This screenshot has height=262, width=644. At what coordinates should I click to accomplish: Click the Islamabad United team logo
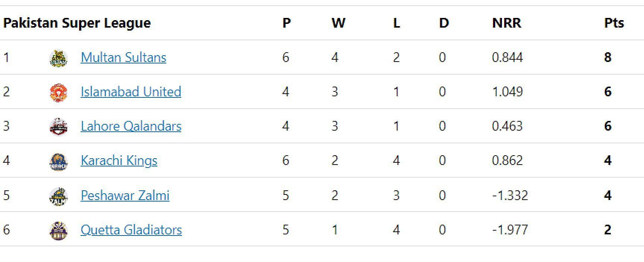click(x=59, y=92)
